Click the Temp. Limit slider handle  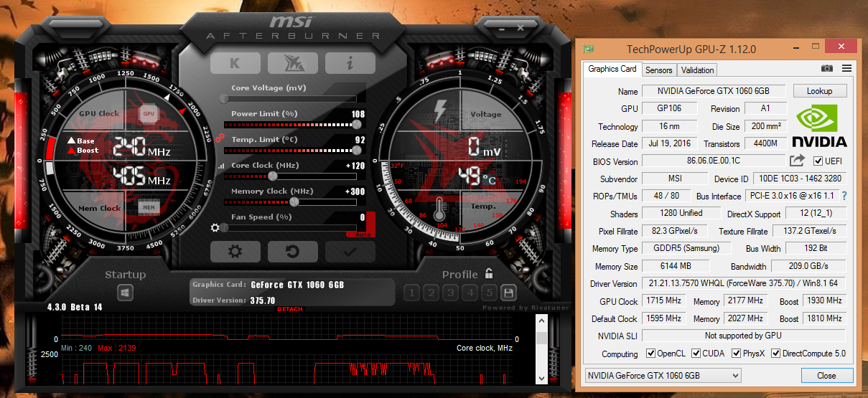[357, 150]
